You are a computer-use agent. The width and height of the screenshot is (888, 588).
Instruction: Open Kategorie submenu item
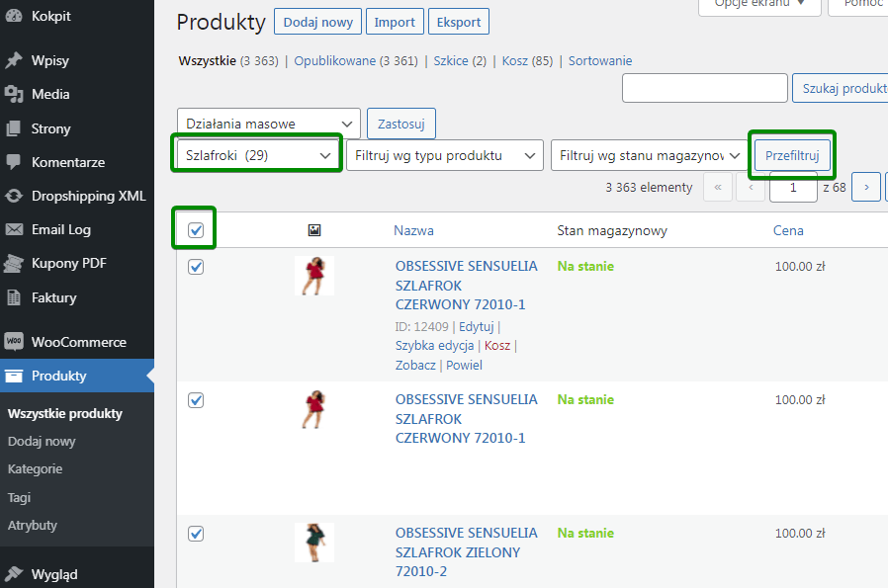coord(36,468)
